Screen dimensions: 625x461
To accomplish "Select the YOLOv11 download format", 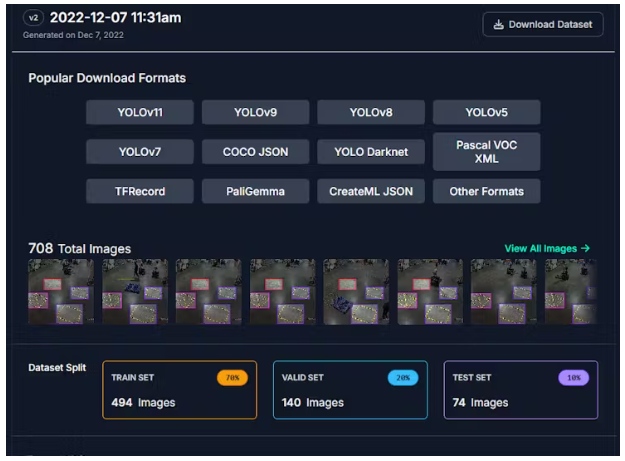I will point(140,112).
